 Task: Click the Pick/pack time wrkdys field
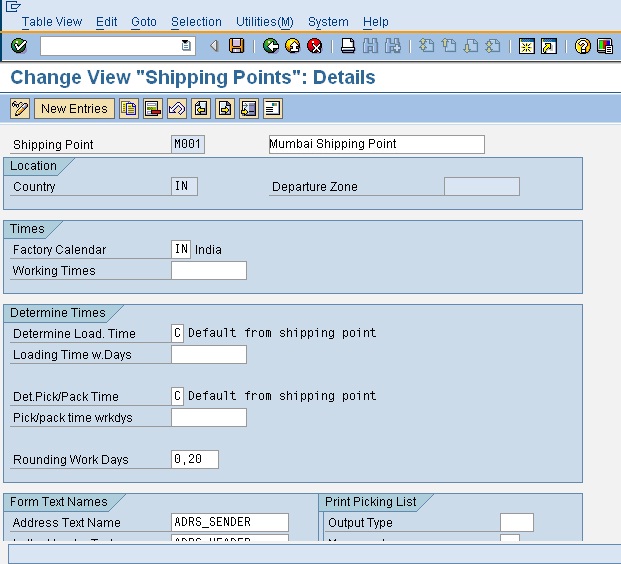(209, 417)
